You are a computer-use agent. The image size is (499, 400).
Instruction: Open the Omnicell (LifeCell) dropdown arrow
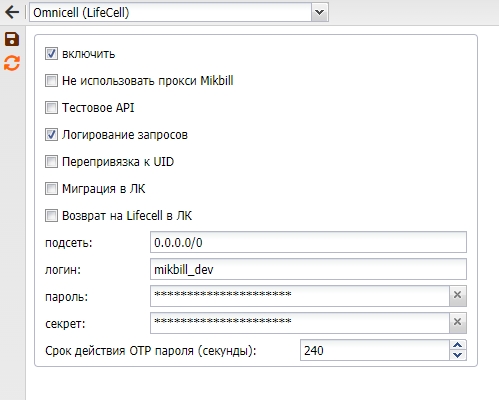point(319,13)
